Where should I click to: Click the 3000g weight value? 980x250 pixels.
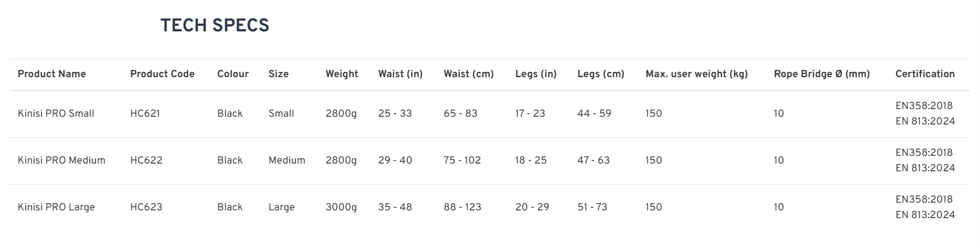pos(341,207)
